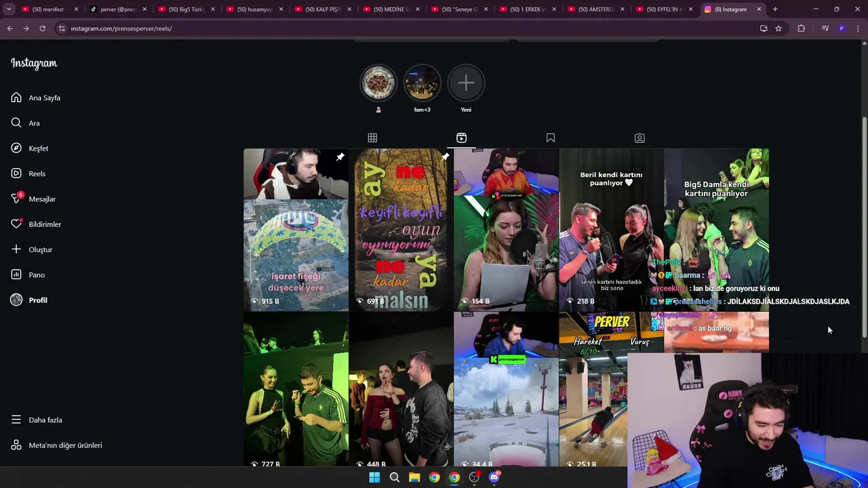The height and width of the screenshot is (488, 868).
Task: Open Profil avatar in sidebar
Action: tap(16, 300)
